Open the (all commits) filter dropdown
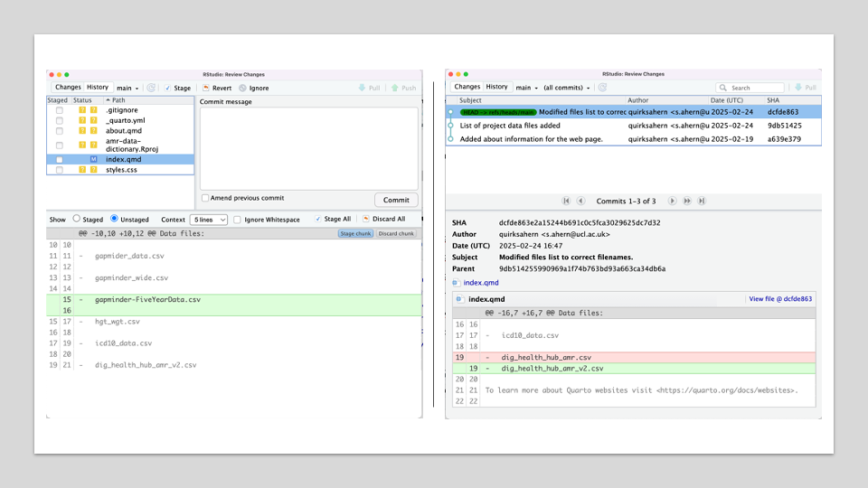This screenshot has height=488, width=868. pos(566,88)
